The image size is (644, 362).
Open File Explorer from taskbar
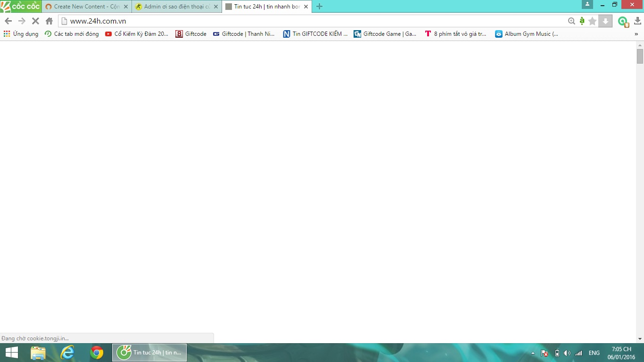coord(38,353)
